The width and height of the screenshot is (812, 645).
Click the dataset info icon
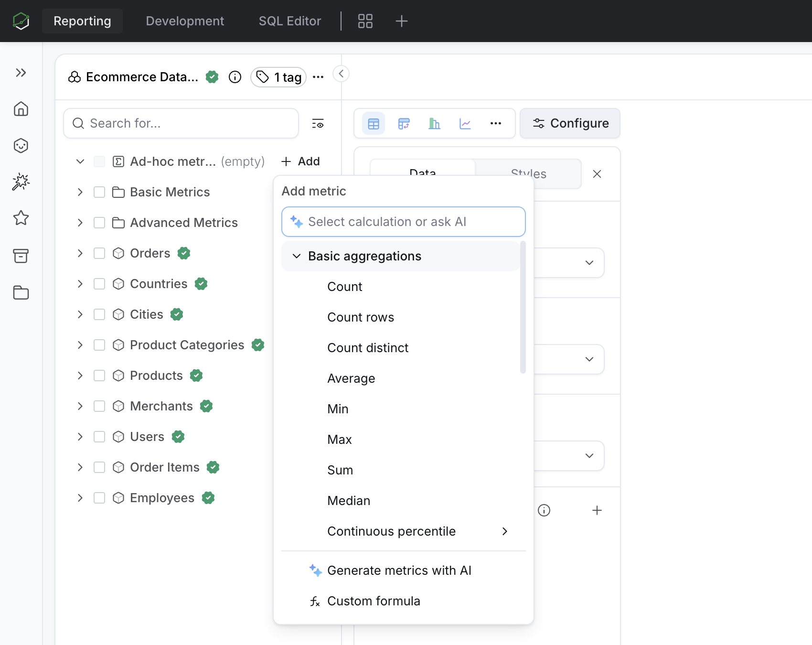click(x=235, y=77)
